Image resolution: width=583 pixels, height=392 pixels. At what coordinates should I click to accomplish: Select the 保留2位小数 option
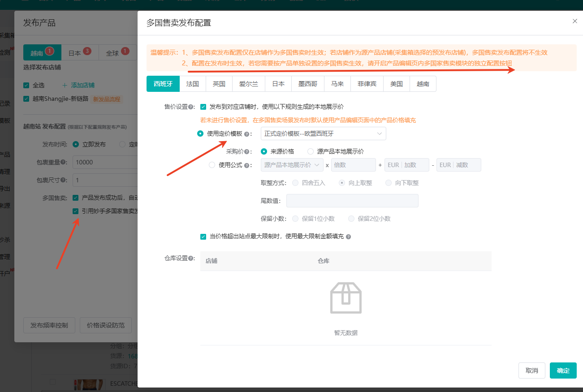pos(351,219)
